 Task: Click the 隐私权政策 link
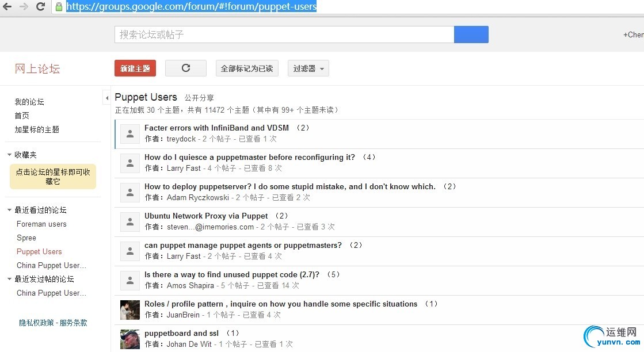click(x=37, y=323)
